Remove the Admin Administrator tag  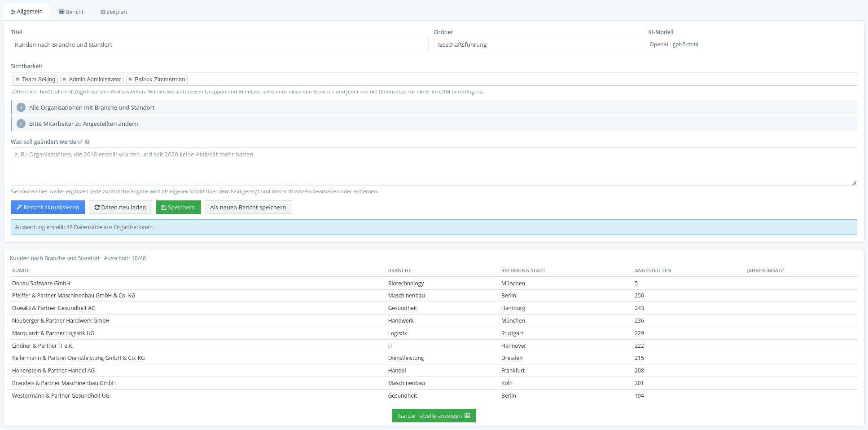click(x=64, y=80)
